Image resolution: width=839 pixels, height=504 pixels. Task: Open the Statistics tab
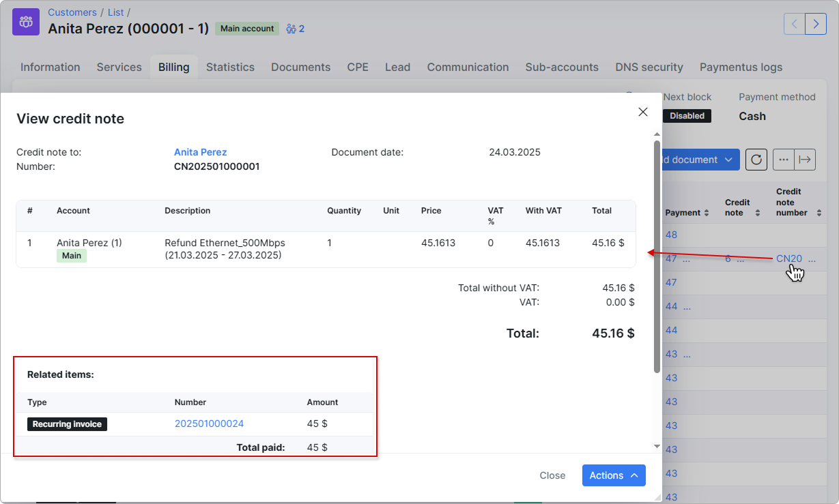(230, 67)
